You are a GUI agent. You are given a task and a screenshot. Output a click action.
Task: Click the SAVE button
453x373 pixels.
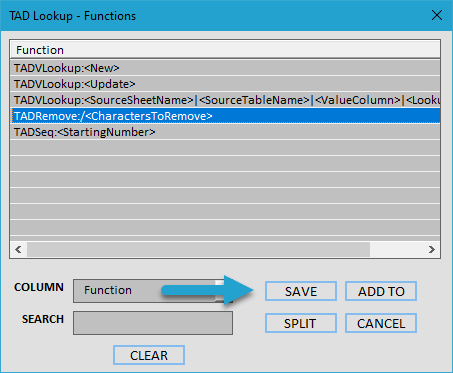301,291
